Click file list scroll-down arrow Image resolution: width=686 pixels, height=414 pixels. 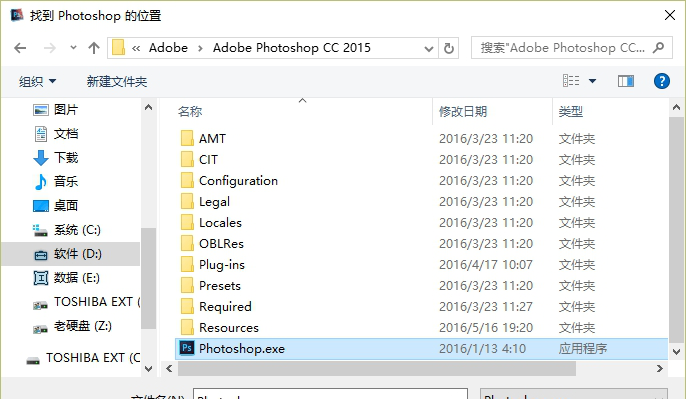[676, 351]
